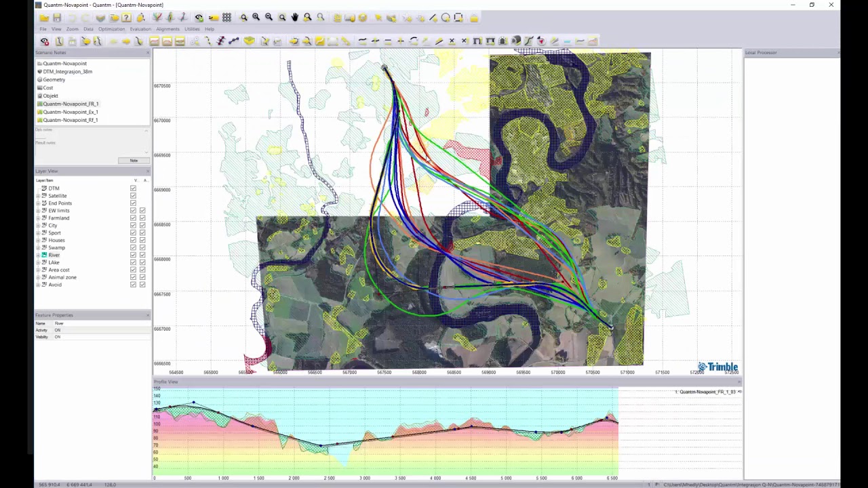
Task: Click the padlock lock icon
Action: 474,18
